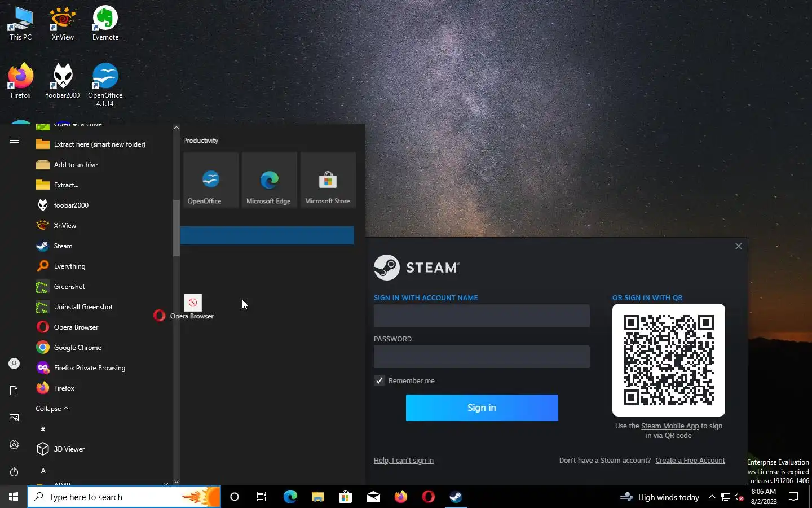The width and height of the screenshot is (812, 508).
Task: Focus Steam account name field
Action: [x=482, y=316]
